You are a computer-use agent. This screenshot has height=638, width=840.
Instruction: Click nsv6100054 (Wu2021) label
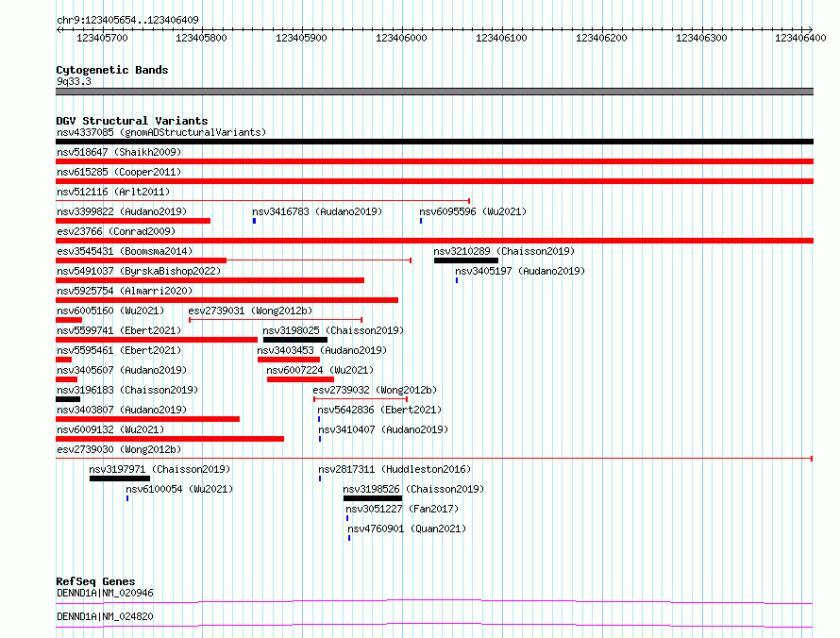(179, 489)
